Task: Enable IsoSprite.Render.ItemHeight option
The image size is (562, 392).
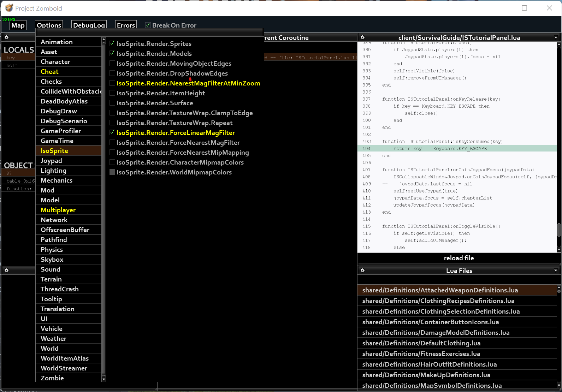Action: (x=112, y=93)
